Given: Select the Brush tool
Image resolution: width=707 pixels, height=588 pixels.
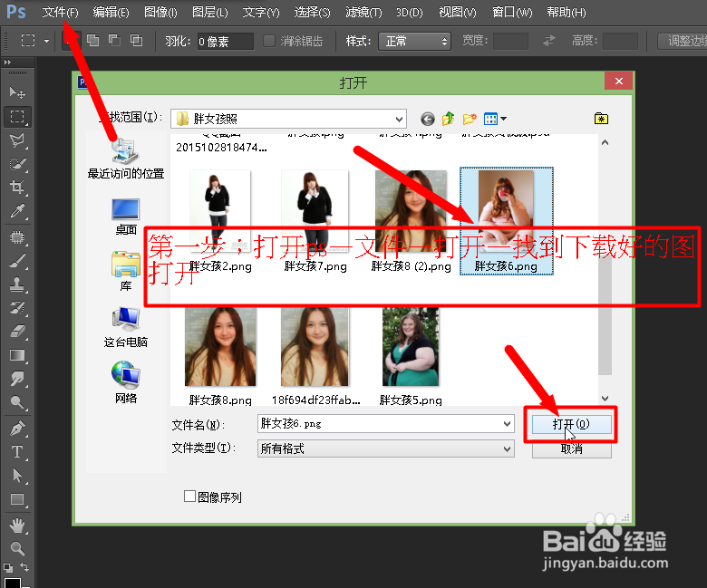Looking at the screenshot, I should coord(17,261).
